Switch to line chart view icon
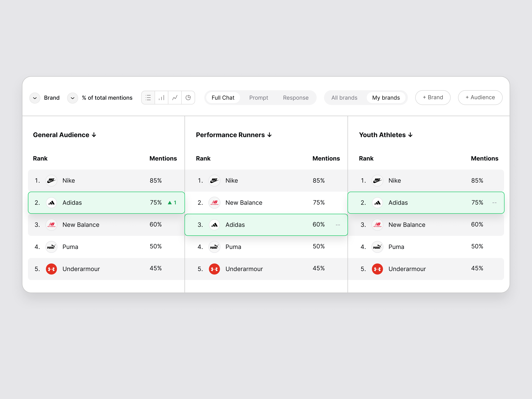Screen dimensions: 532x399 pos(175,98)
